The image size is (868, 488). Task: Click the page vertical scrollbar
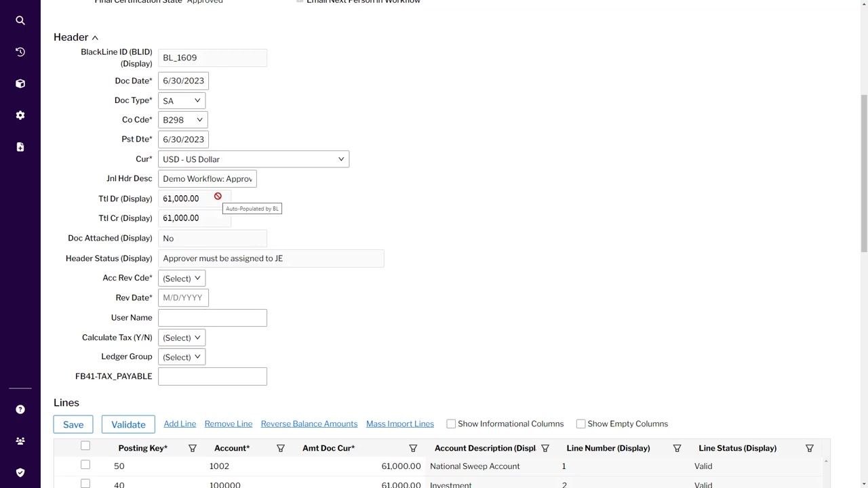(864, 173)
